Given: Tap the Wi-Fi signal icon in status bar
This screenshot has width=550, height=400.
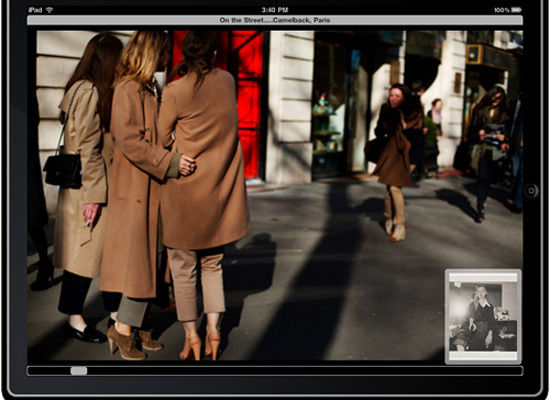Looking at the screenshot, I should (x=49, y=10).
